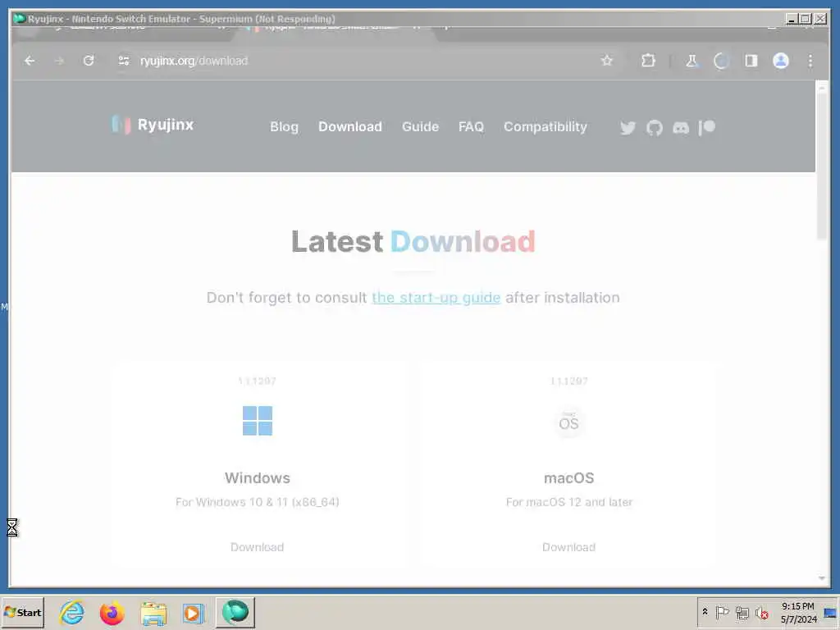Click the Action Center flag tray icon
Screen dimensions: 840x630
[722, 612]
